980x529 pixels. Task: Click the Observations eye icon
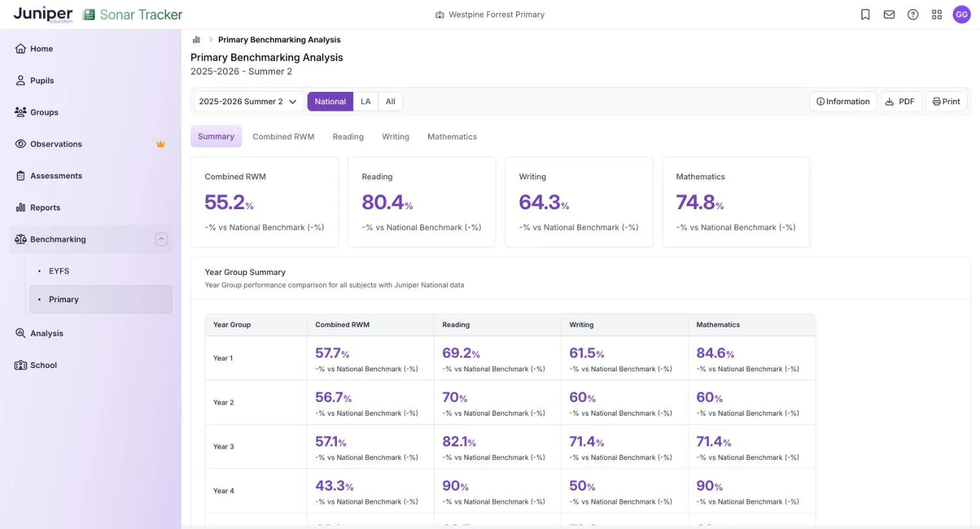(20, 144)
